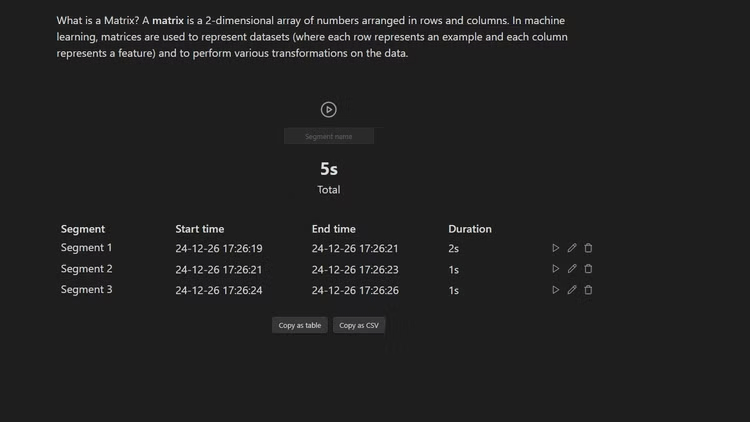Click the End time column header

[x=333, y=229]
